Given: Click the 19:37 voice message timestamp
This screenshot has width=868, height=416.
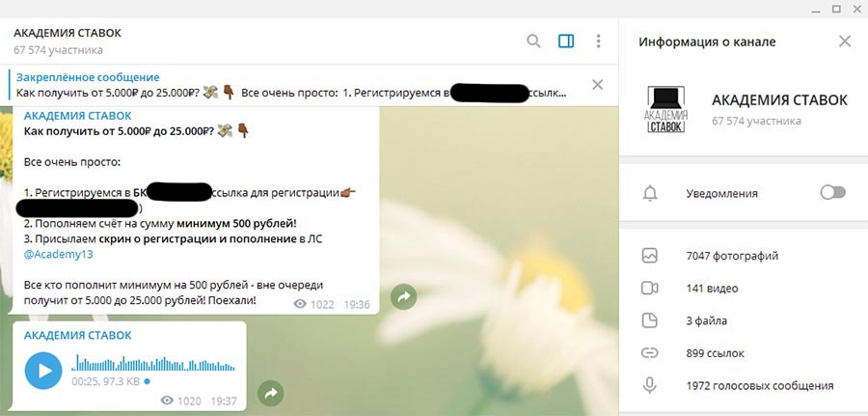Looking at the screenshot, I should (224, 401).
